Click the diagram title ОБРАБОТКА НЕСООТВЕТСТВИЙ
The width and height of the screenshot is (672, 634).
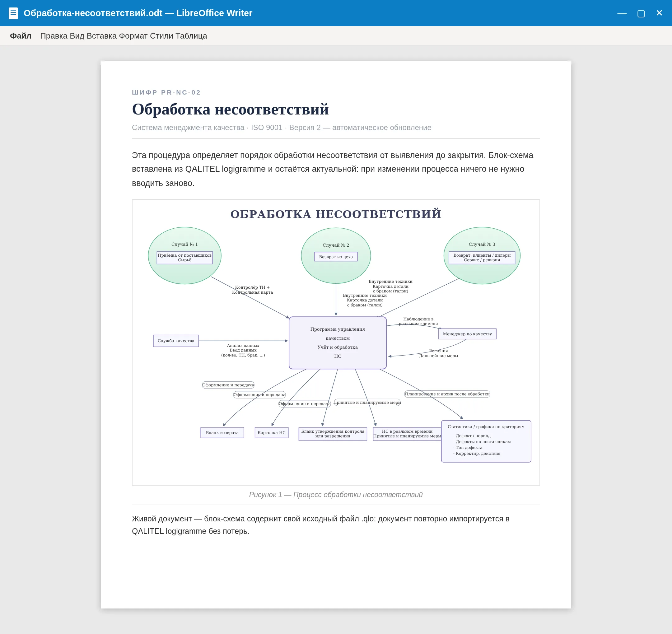tap(336, 214)
